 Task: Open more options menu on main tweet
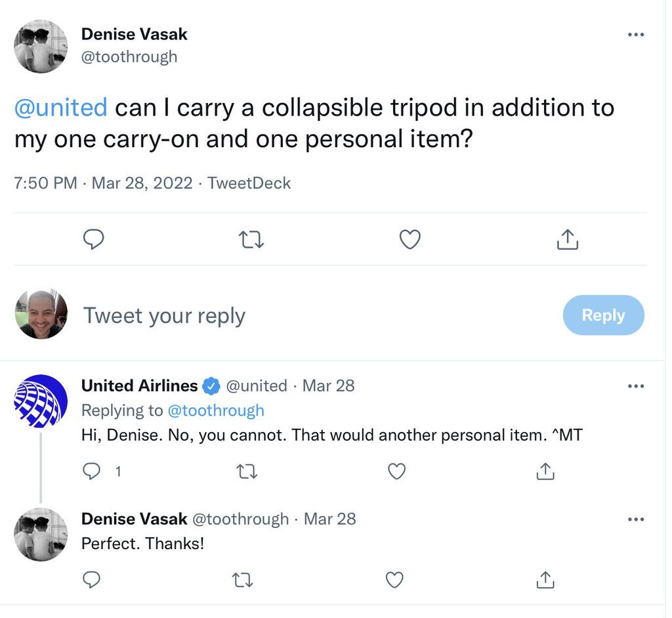coord(635,34)
